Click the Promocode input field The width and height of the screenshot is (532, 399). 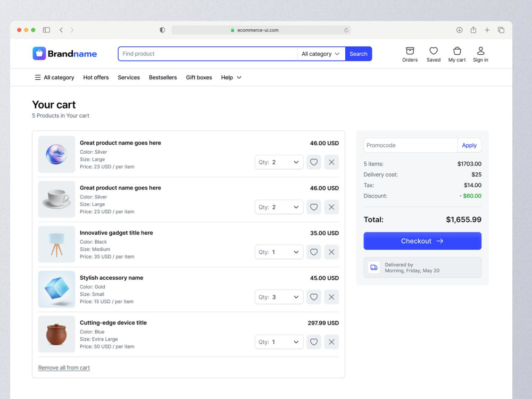411,145
